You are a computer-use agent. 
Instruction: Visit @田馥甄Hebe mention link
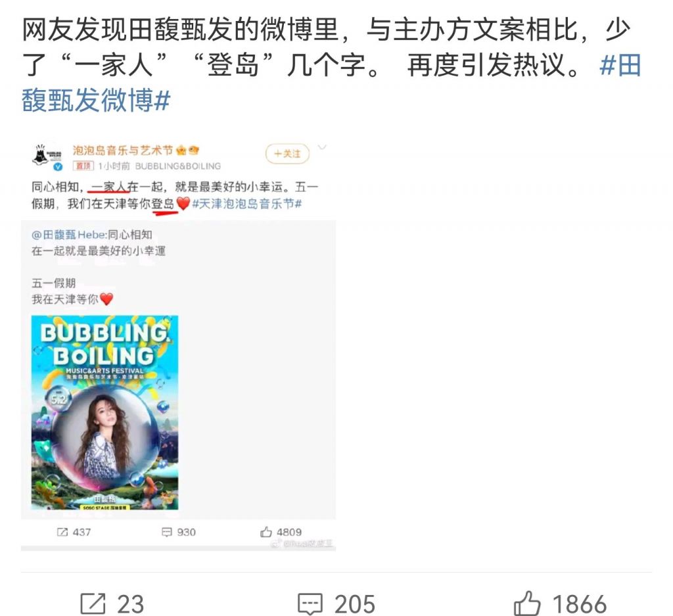click(68, 235)
